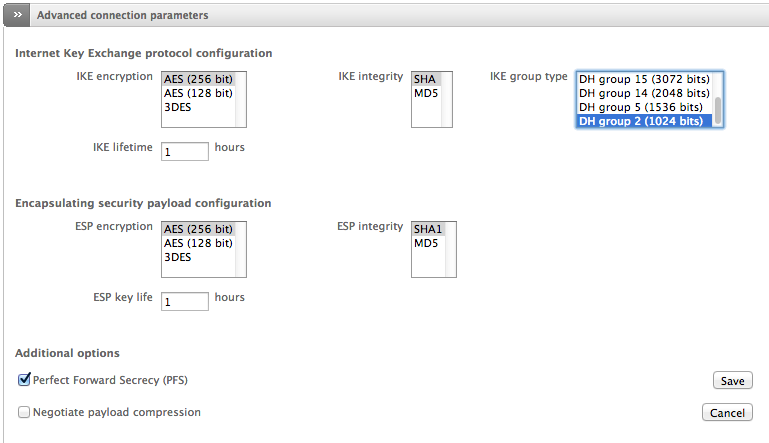Select AES (128 bit) for ESP encryption
Screen dimensions: 769x443
click(198, 243)
